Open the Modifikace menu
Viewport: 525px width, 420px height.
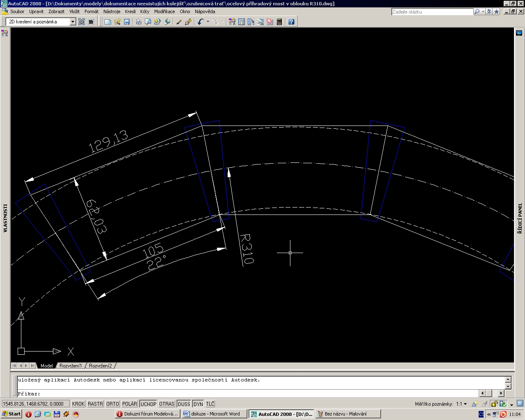[x=164, y=11]
